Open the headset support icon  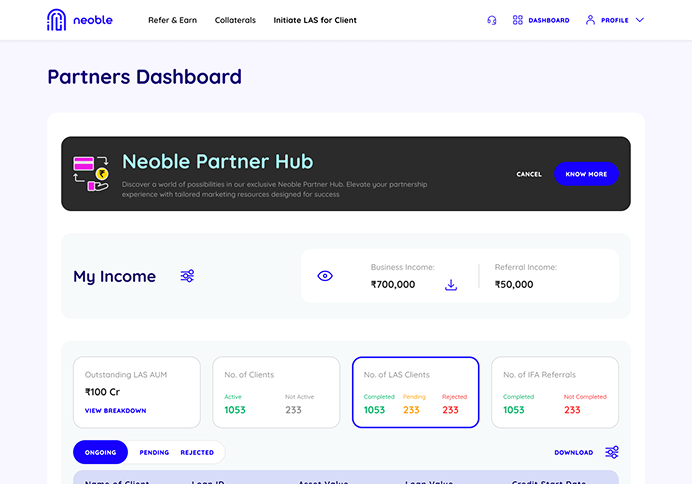click(x=491, y=20)
